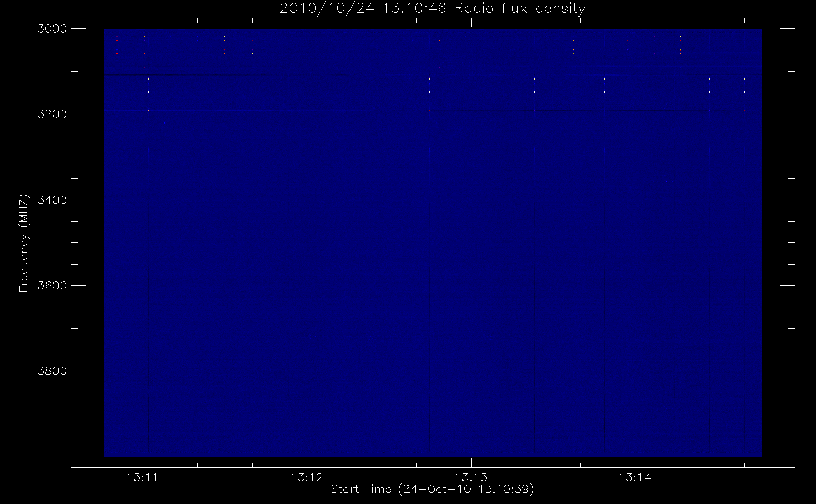Image resolution: width=816 pixels, height=504 pixels.
Task: Click the 13:11 time tick label
Action: point(142,477)
